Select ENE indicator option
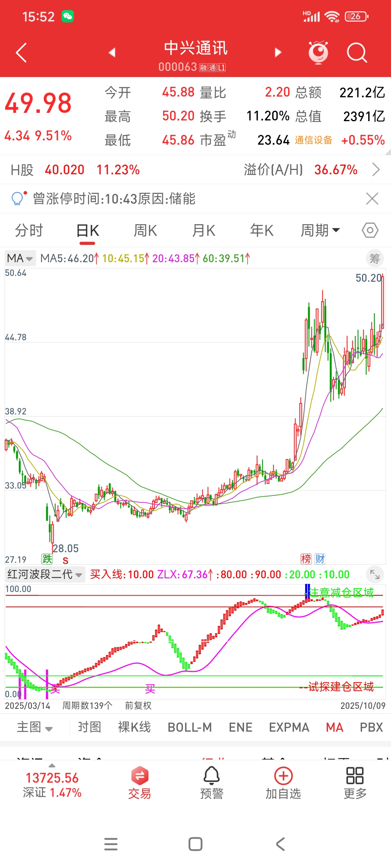 [241, 727]
